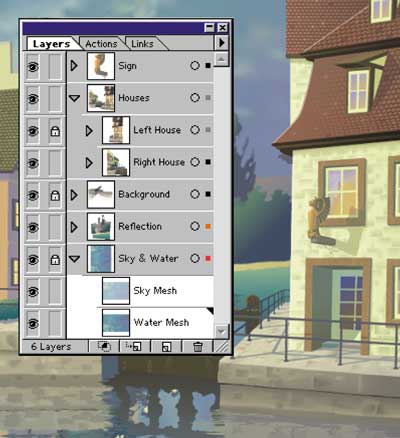This screenshot has width=400, height=438.
Task: Open the Layers palette flyout menu arrow
Action: click(x=222, y=43)
